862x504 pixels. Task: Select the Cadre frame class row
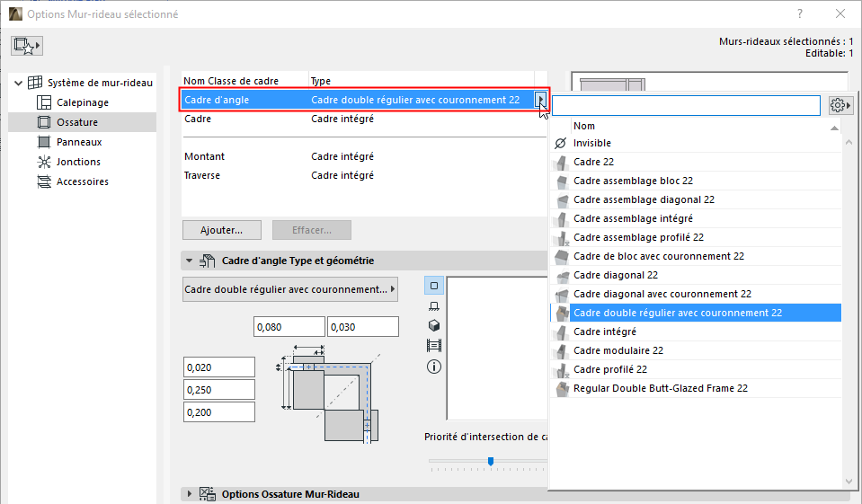point(364,119)
